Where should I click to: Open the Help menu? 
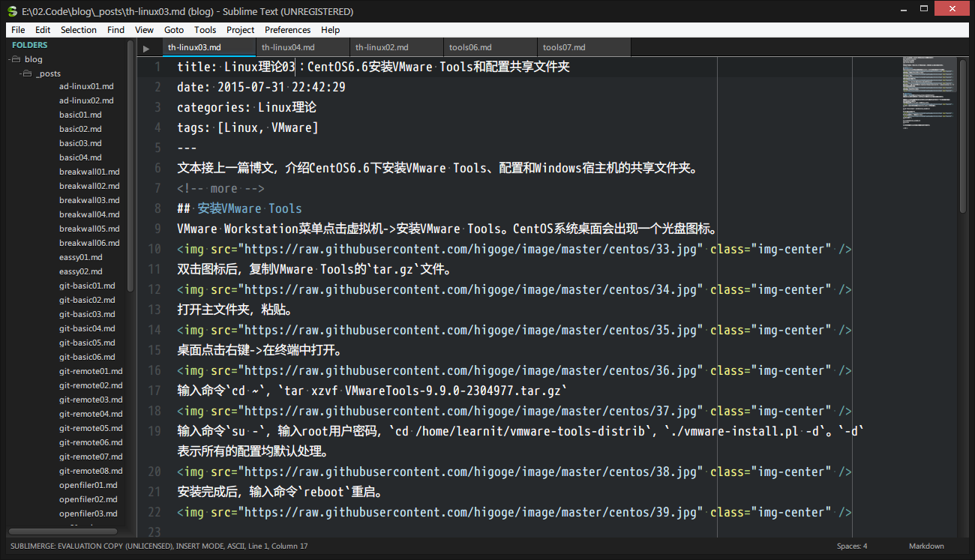point(330,30)
